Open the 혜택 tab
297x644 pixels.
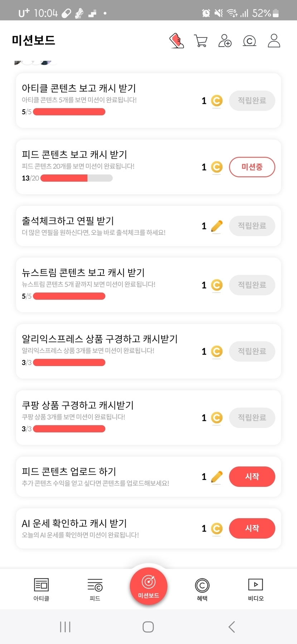[x=202, y=589]
